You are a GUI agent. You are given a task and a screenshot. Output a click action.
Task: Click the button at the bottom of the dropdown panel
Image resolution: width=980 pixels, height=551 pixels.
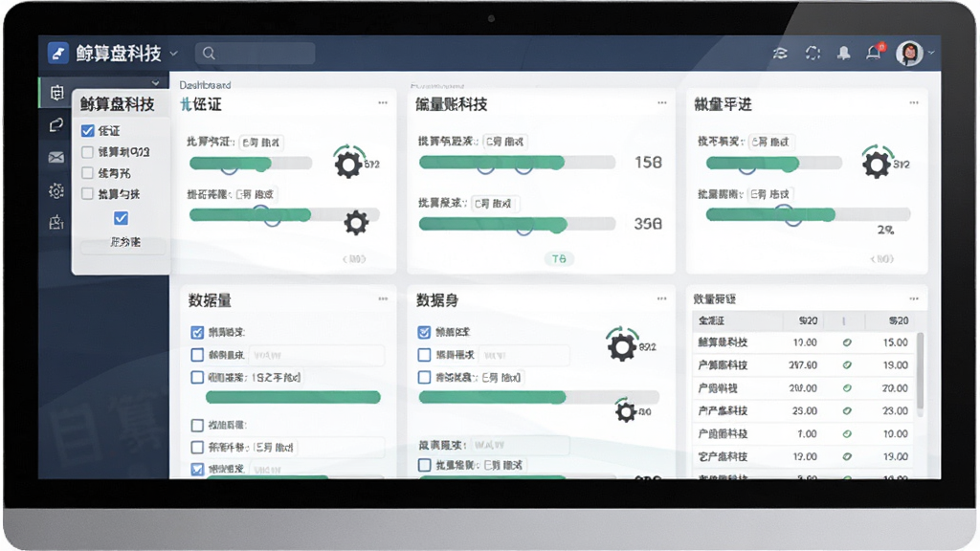pos(123,242)
